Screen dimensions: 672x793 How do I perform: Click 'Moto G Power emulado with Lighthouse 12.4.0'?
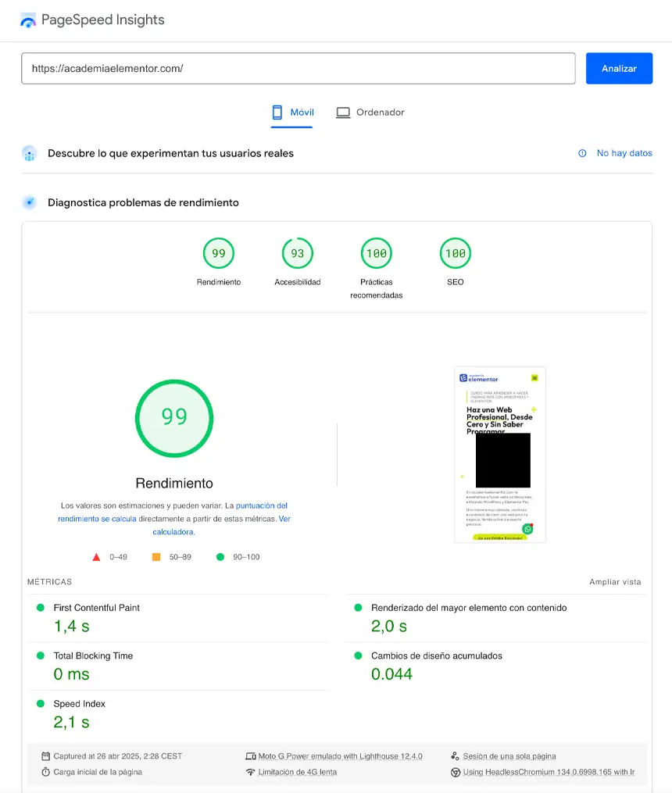point(341,756)
